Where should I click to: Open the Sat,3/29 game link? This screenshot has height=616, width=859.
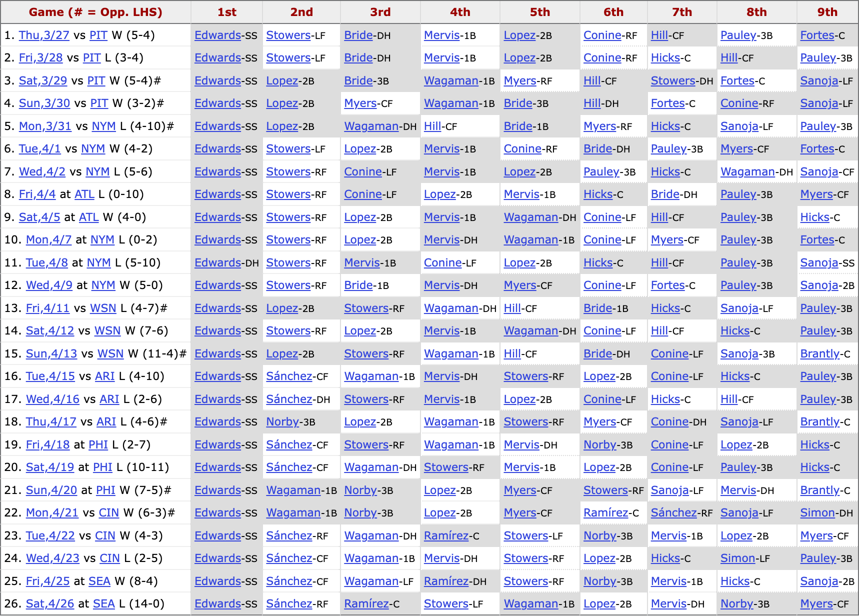43,81
